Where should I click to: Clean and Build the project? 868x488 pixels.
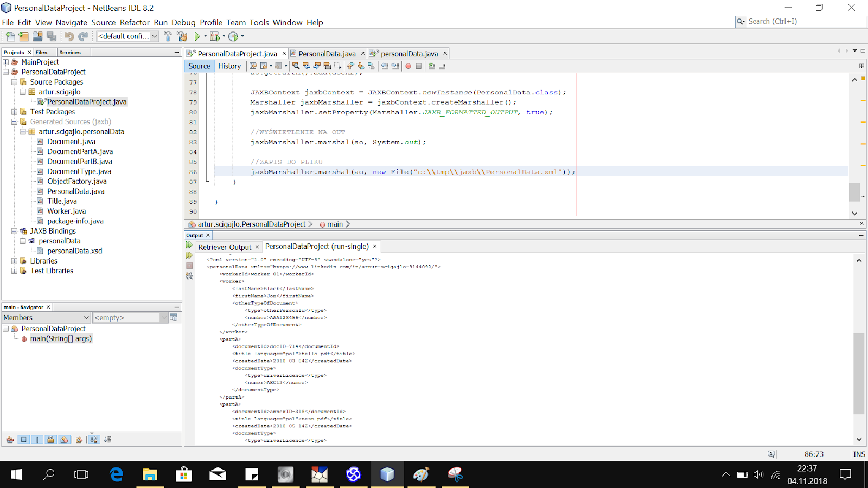[x=181, y=36]
